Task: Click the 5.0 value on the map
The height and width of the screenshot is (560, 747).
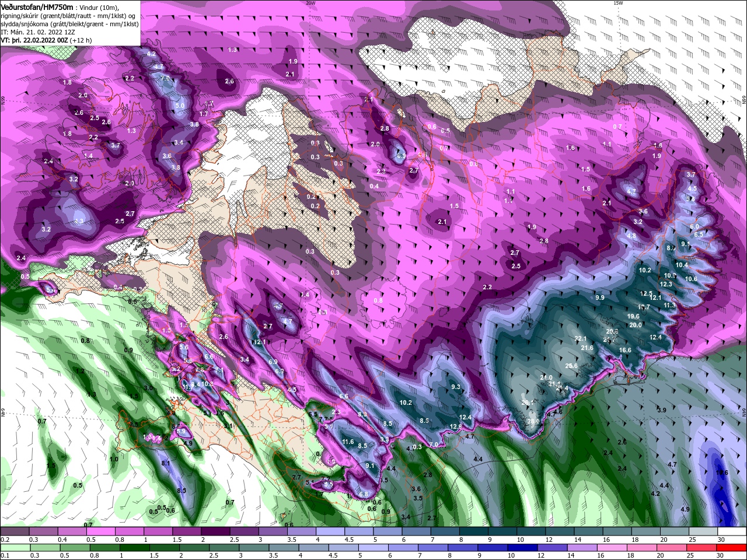Action: [x=180, y=106]
